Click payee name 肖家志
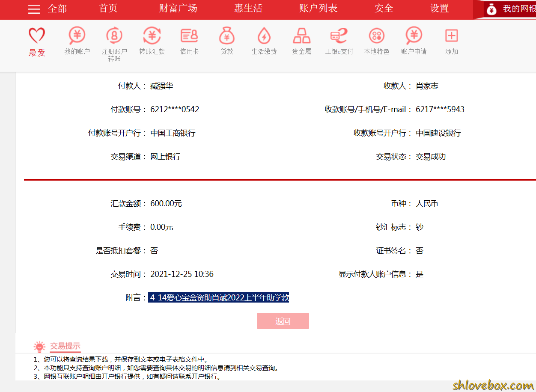Viewport: 536px width, 392px height. (x=427, y=86)
